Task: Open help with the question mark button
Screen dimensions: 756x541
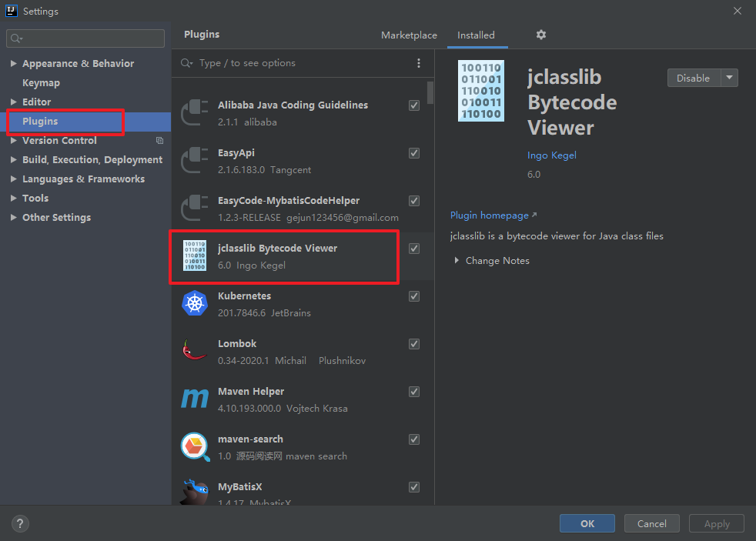Action: click(x=20, y=523)
